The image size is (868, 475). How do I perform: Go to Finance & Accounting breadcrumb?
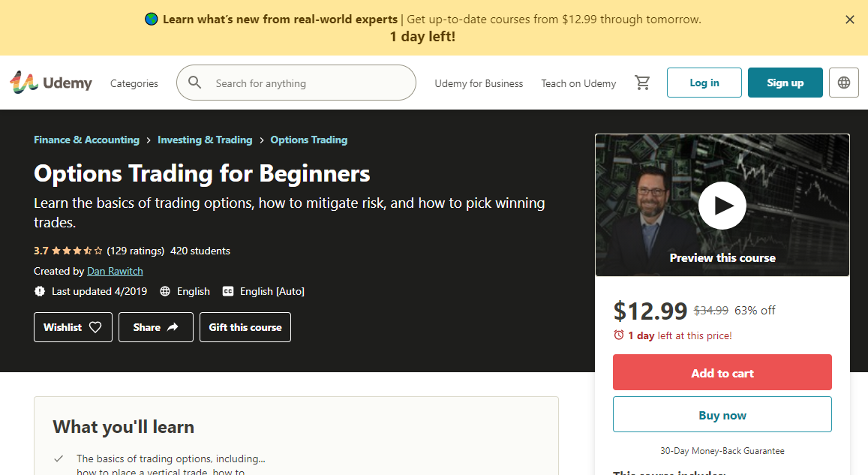(x=86, y=140)
